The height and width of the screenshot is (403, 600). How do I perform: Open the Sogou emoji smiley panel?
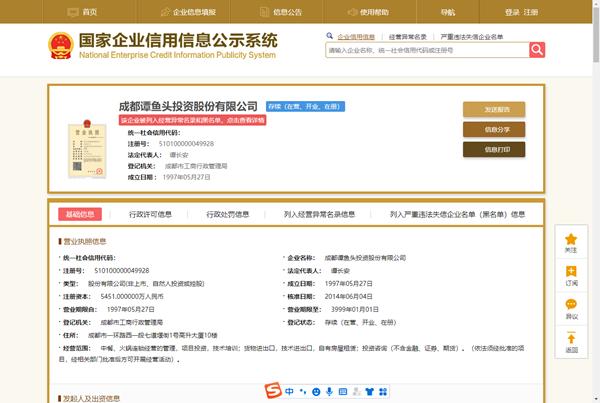click(316, 392)
